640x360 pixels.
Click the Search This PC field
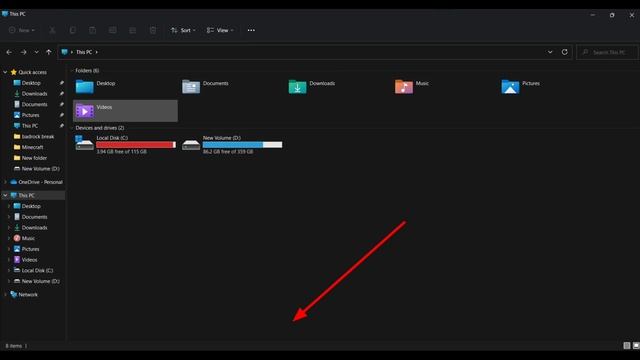[x=607, y=52]
